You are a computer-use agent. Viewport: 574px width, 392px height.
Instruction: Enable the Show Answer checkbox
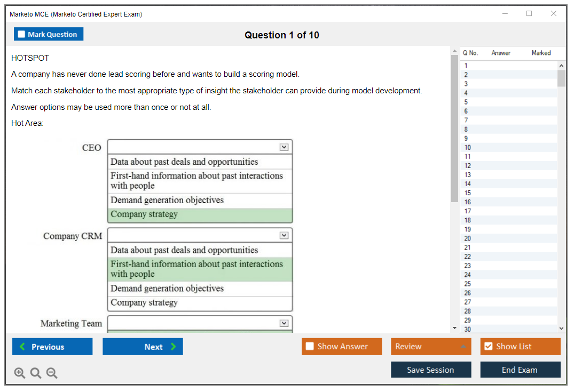[x=310, y=347]
